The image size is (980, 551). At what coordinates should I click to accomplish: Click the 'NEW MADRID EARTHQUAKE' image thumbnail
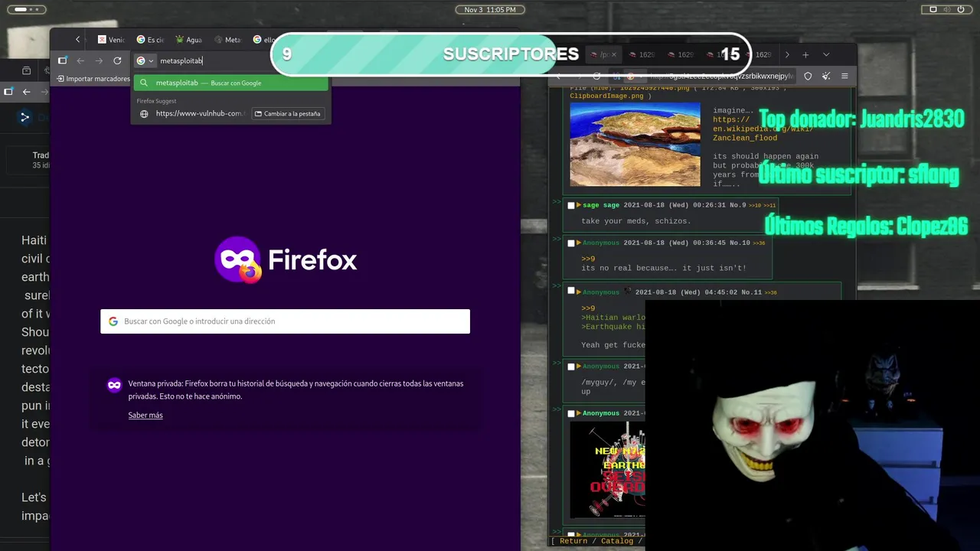click(x=607, y=471)
